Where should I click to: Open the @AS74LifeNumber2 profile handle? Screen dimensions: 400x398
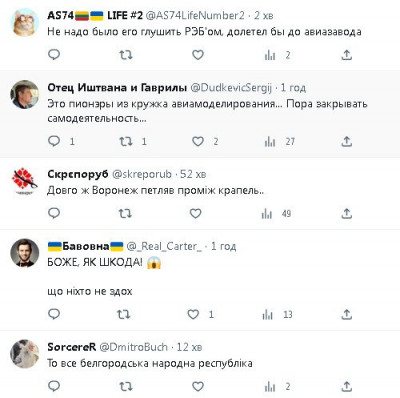tap(195, 15)
